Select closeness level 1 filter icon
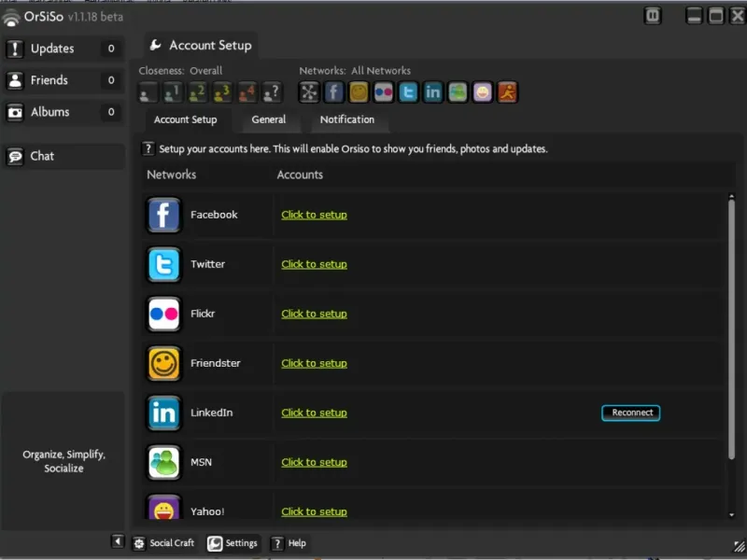747x560 pixels. coord(173,92)
